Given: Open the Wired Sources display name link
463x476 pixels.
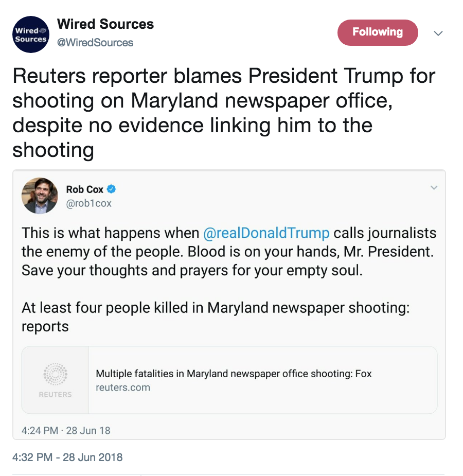Looking at the screenshot, I should pyautogui.click(x=105, y=24).
